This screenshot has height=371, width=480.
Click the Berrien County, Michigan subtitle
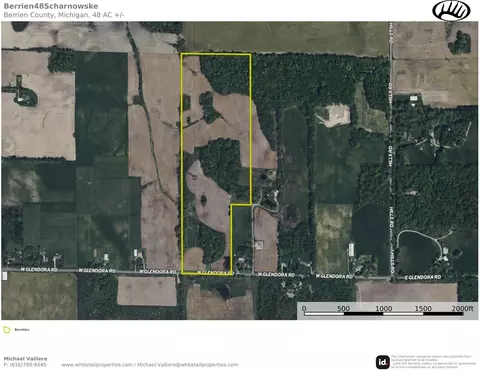(64, 15)
